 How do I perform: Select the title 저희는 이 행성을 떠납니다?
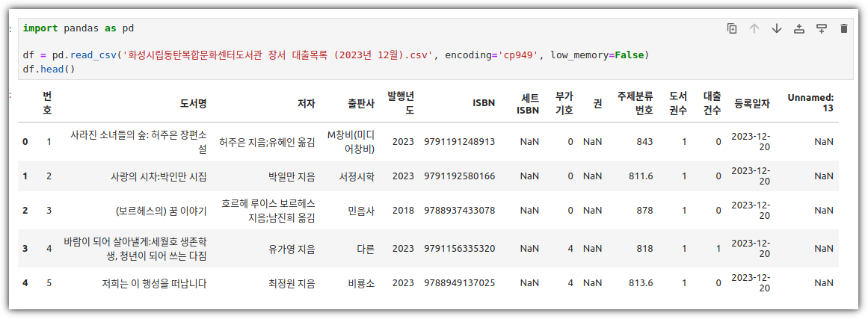(154, 284)
